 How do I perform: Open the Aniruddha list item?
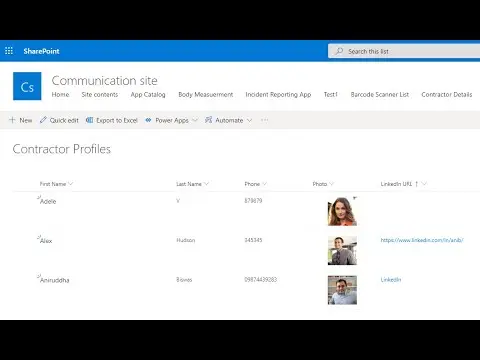(55, 280)
